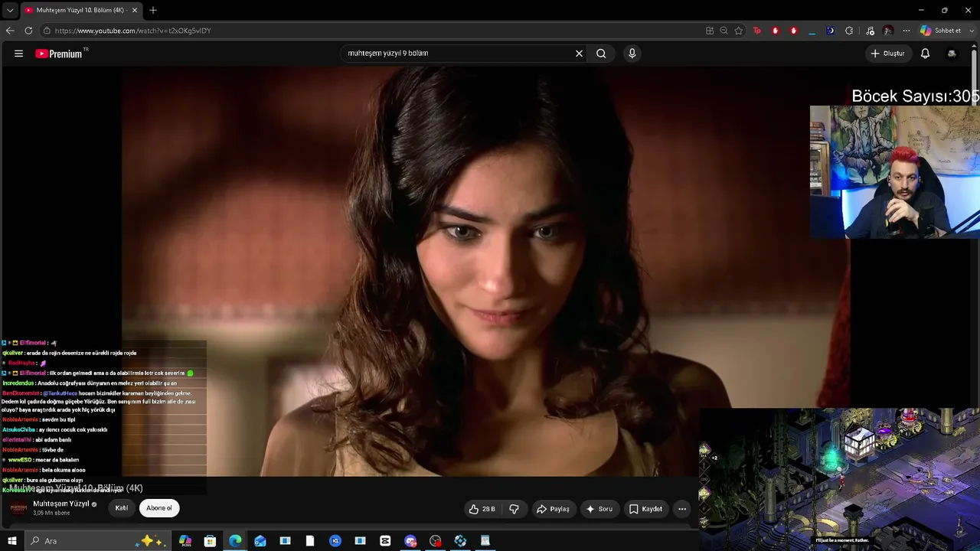Open Outlook from the taskbar
980x551 pixels.
(x=260, y=541)
